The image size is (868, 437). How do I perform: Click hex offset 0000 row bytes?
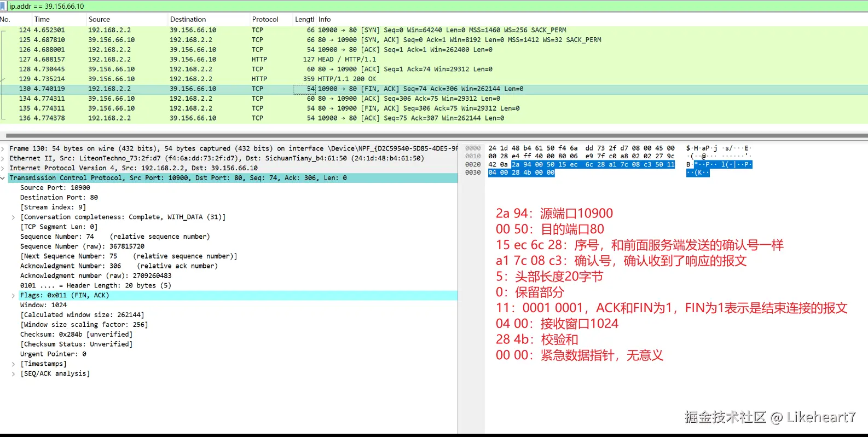[x=581, y=148]
